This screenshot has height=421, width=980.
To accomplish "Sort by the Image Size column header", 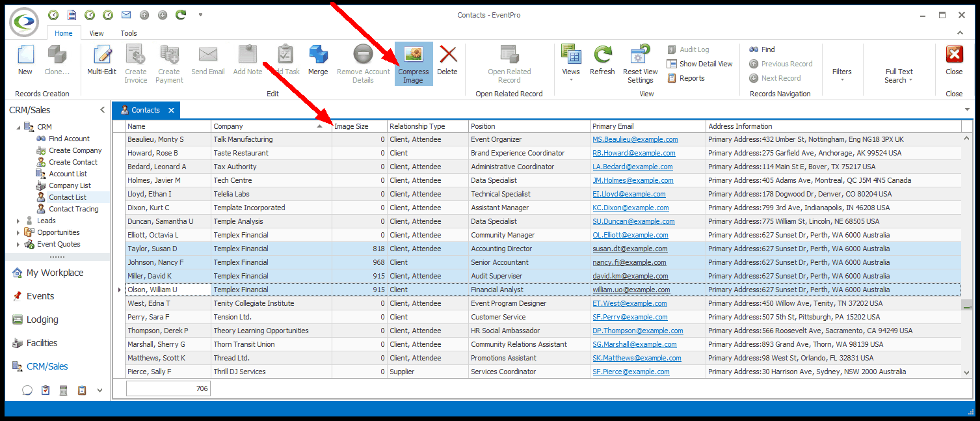I will [360, 126].
